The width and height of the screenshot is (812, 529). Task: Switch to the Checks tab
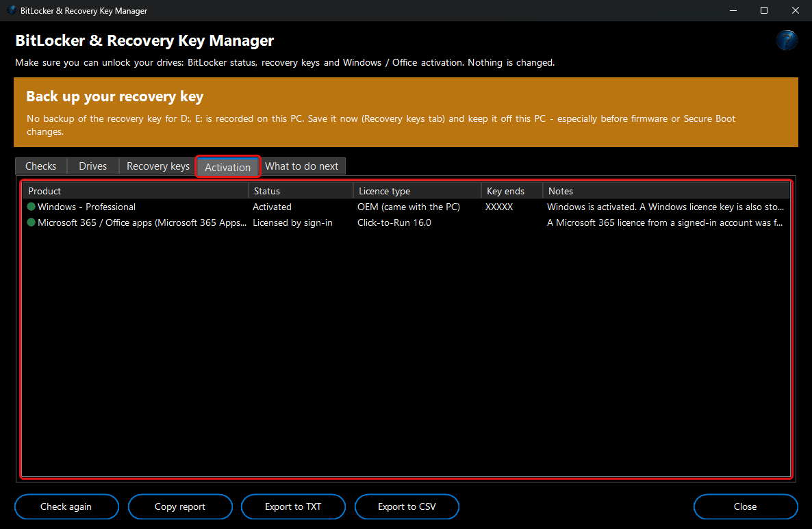click(41, 166)
